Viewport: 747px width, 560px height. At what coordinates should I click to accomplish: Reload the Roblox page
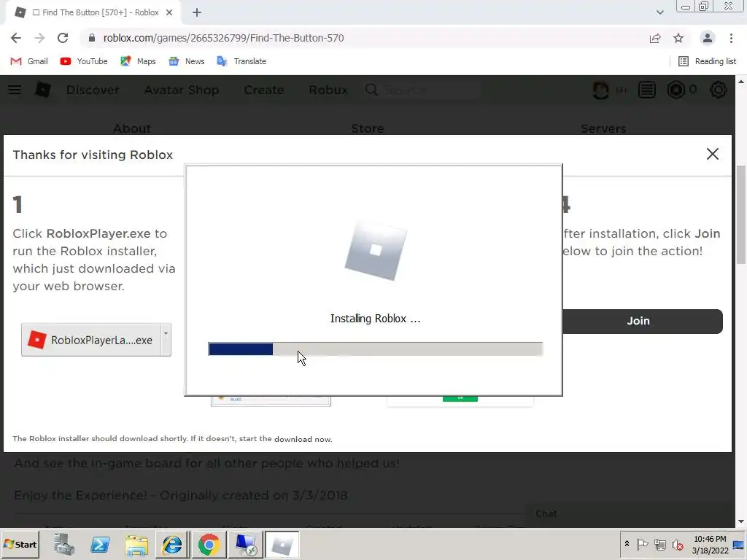[x=63, y=38]
